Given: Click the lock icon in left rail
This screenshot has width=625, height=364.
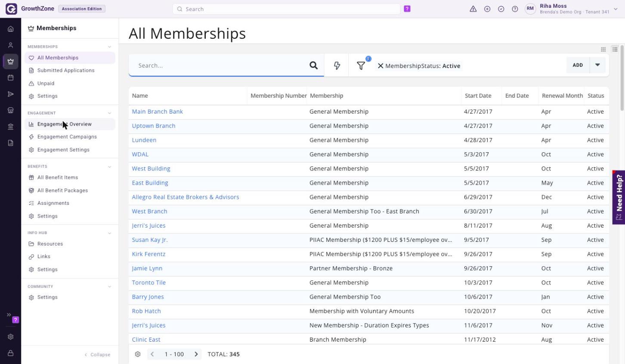Looking at the screenshot, I should 11,353.
